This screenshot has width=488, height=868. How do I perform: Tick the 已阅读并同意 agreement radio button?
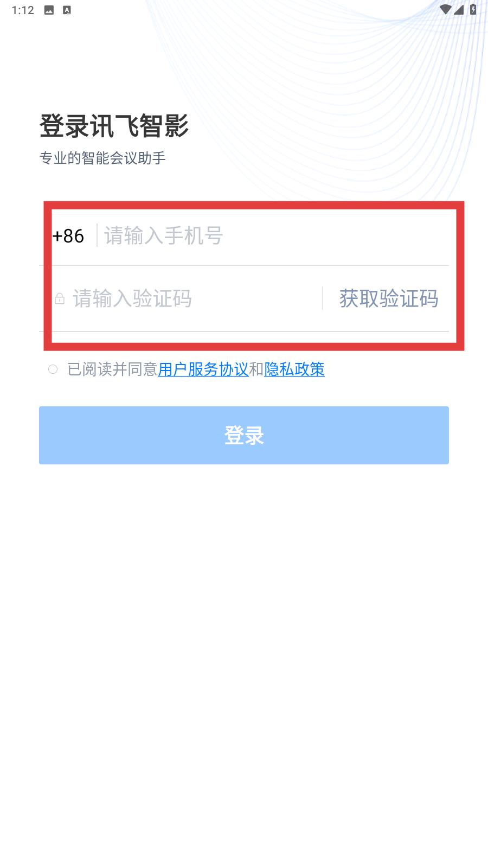coord(53,369)
